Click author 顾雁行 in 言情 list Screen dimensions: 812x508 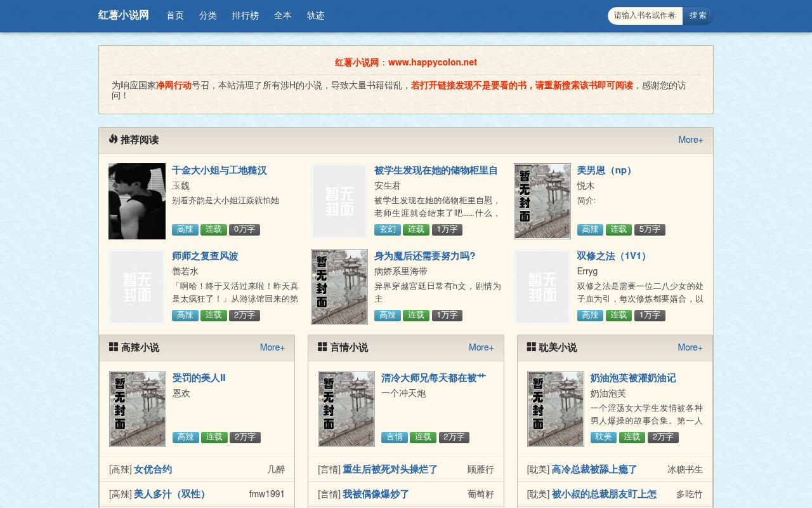[x=481, y=469]
